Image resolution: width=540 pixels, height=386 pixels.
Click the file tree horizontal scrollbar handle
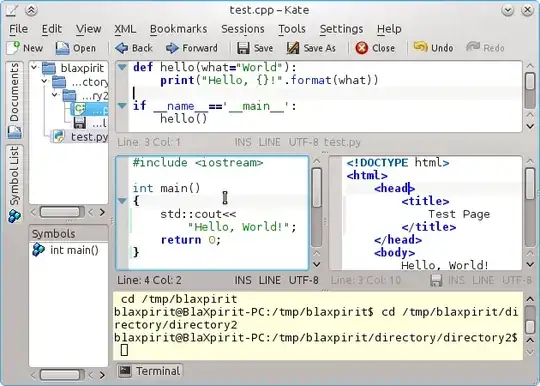tap(62, 212)
